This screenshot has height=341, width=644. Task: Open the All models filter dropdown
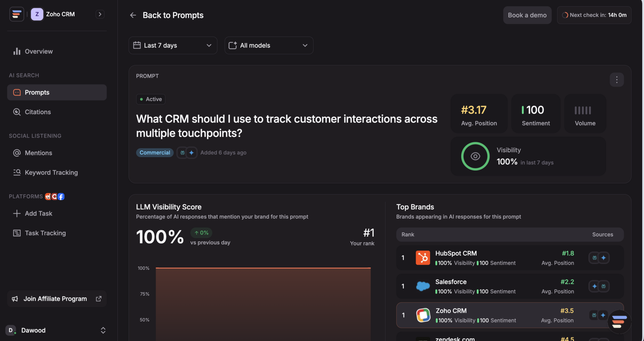(x=269, y=46)
